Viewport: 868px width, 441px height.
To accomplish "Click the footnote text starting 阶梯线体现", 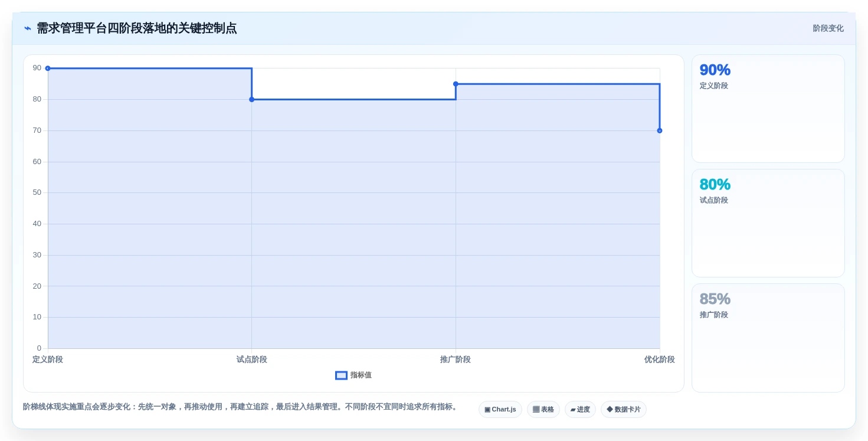I will (x=241, y=407).
